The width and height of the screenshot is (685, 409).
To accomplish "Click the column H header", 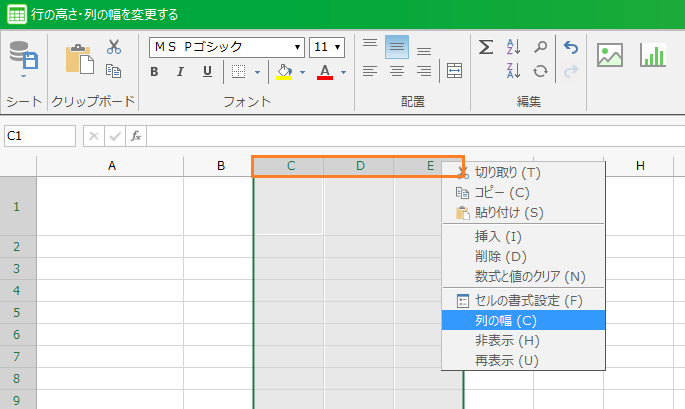I will (x=639, y=165).
